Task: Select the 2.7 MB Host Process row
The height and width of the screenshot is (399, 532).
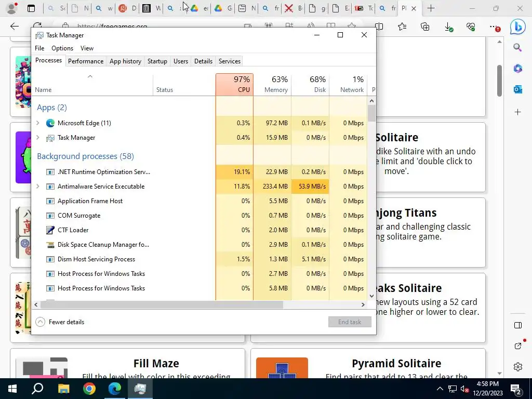Action: (x=199, y=273)
